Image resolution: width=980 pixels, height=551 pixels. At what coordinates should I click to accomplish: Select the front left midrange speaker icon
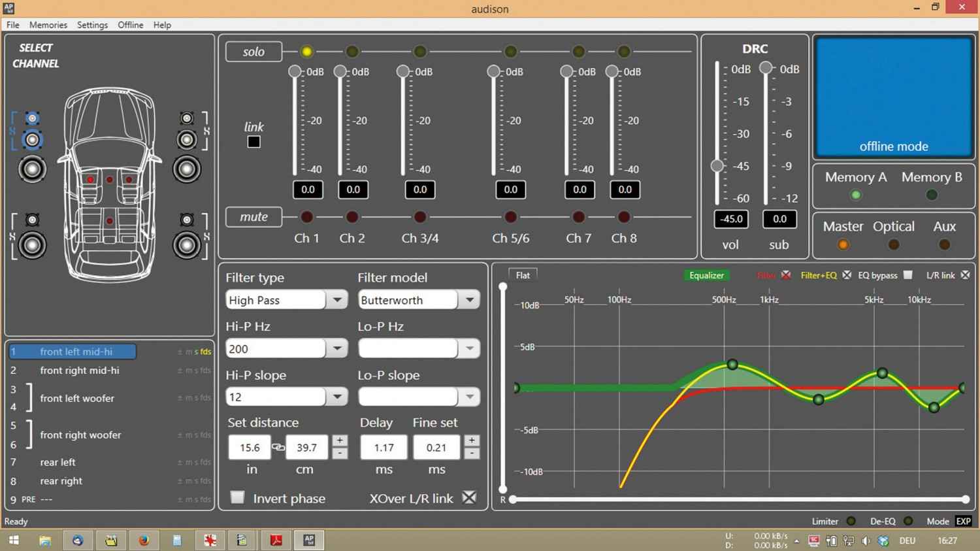click(x=32, y=140)
